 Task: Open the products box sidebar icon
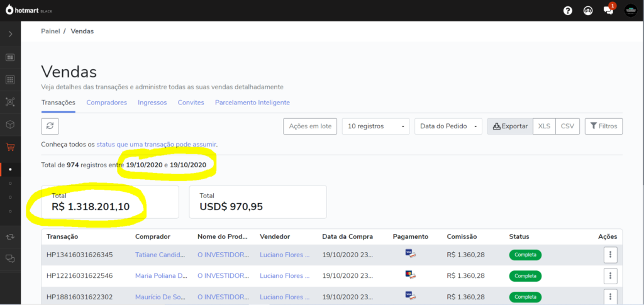10,125
